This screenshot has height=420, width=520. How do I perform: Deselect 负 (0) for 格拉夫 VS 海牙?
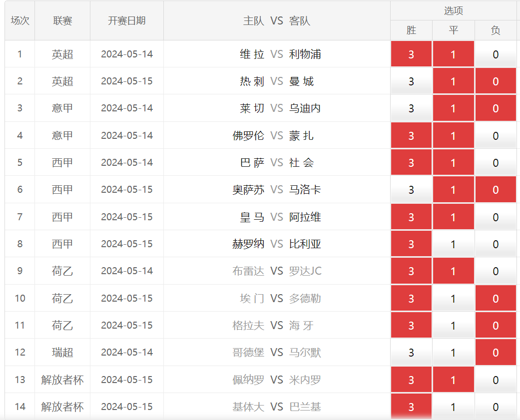pyautogui.click(x=496, y=325)
